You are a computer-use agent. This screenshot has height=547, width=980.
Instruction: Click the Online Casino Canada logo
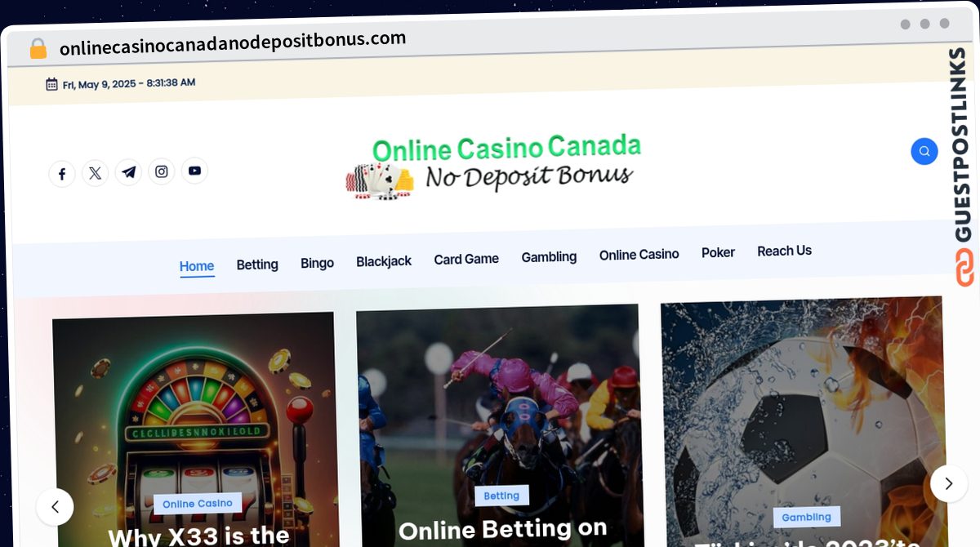(493, 167)
